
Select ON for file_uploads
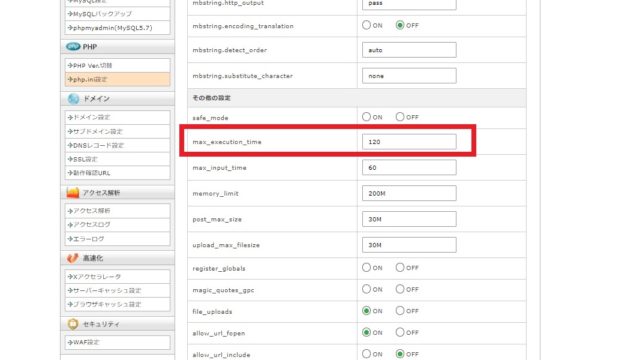coord(366,311)
